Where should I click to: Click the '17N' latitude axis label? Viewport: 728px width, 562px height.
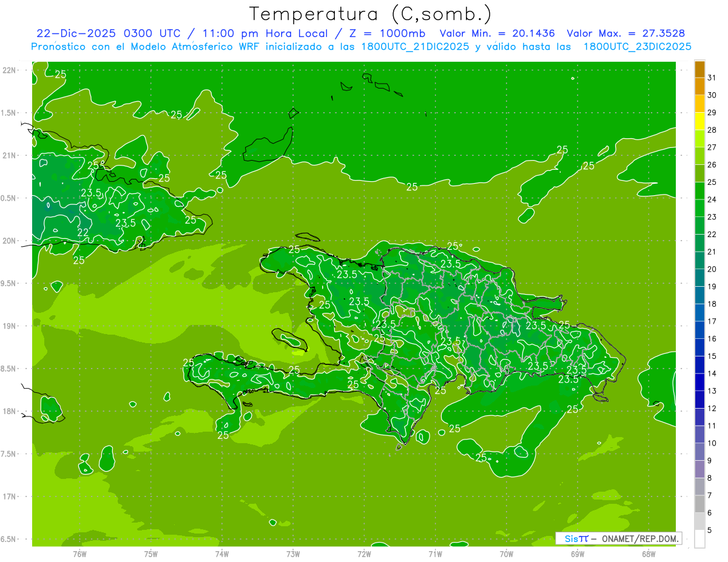pyautogui.click(x=9, y=497)
